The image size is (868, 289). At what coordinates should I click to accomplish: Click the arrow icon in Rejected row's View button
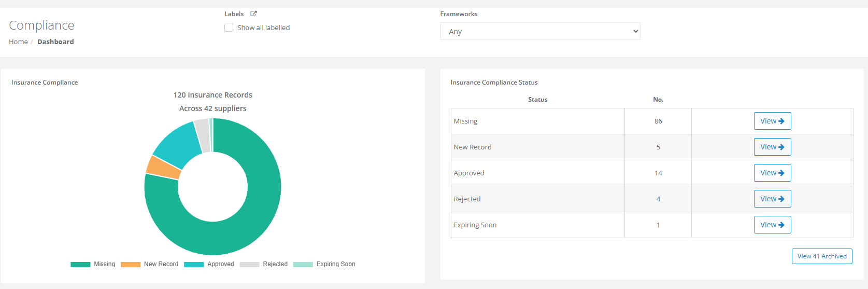tap(781, 199)
